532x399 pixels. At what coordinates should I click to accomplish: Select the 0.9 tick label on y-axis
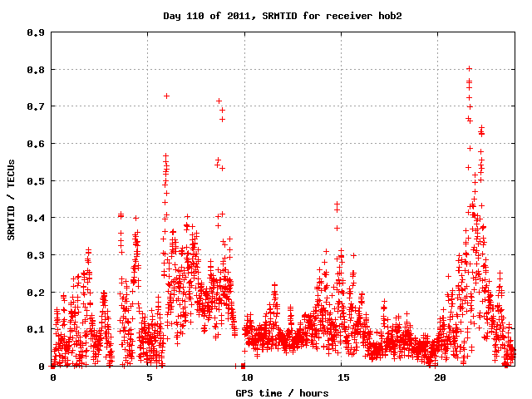tap(37, 32)
